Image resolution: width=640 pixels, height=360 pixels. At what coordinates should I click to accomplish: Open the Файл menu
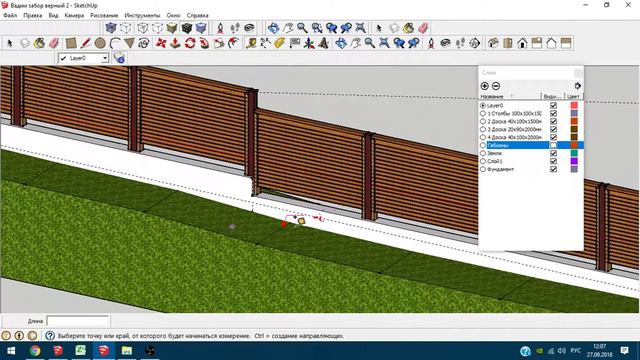tap(10, 15)
